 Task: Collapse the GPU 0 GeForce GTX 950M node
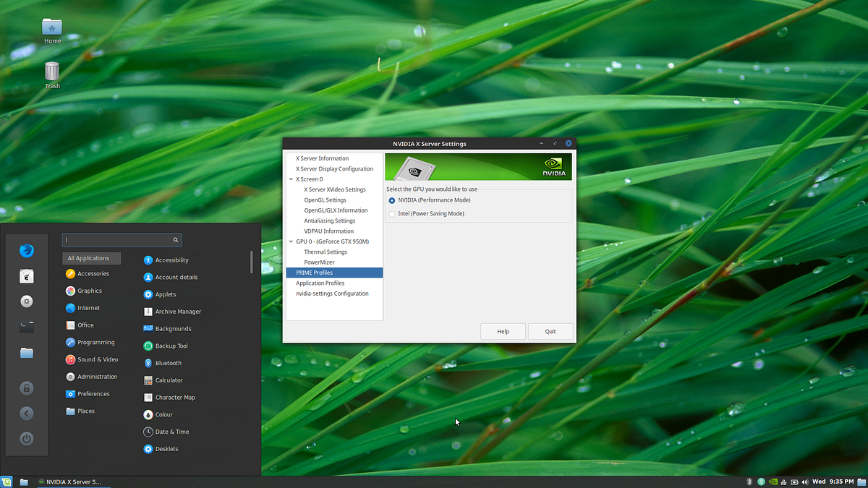pyautogui.click(x=291, y=241)
